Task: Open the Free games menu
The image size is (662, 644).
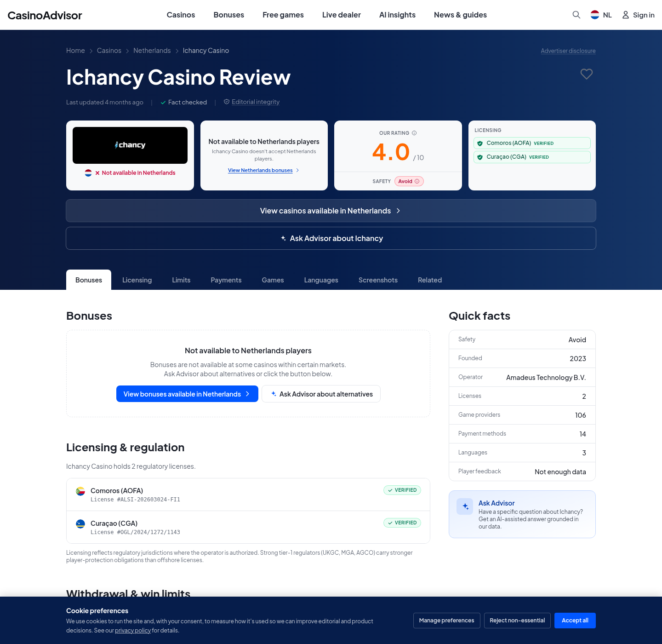Action: coord(283,15)
